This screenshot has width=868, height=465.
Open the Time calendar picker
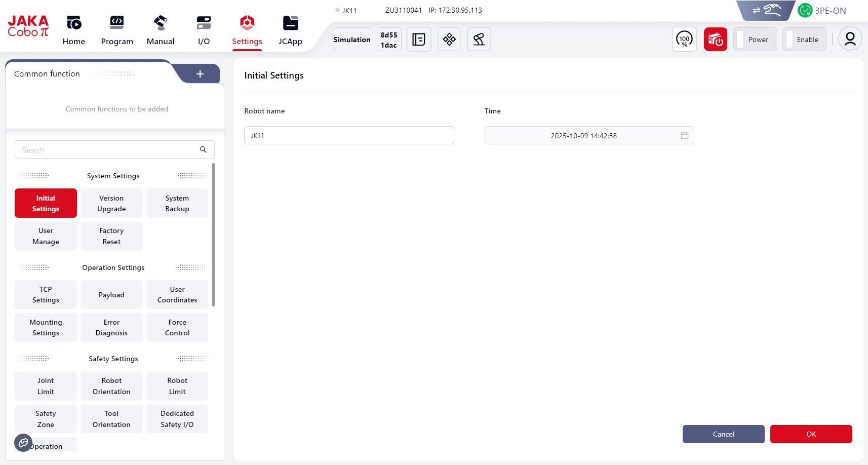(x=684, y=135)
